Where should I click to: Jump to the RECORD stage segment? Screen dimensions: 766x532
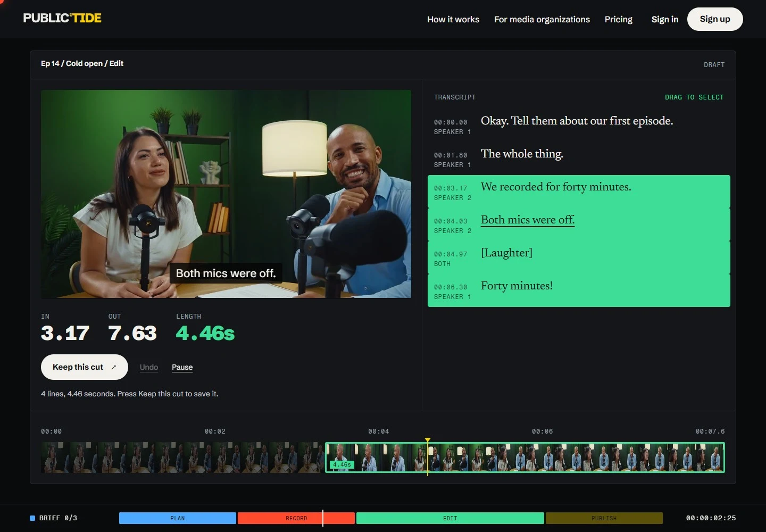(296, 518)
